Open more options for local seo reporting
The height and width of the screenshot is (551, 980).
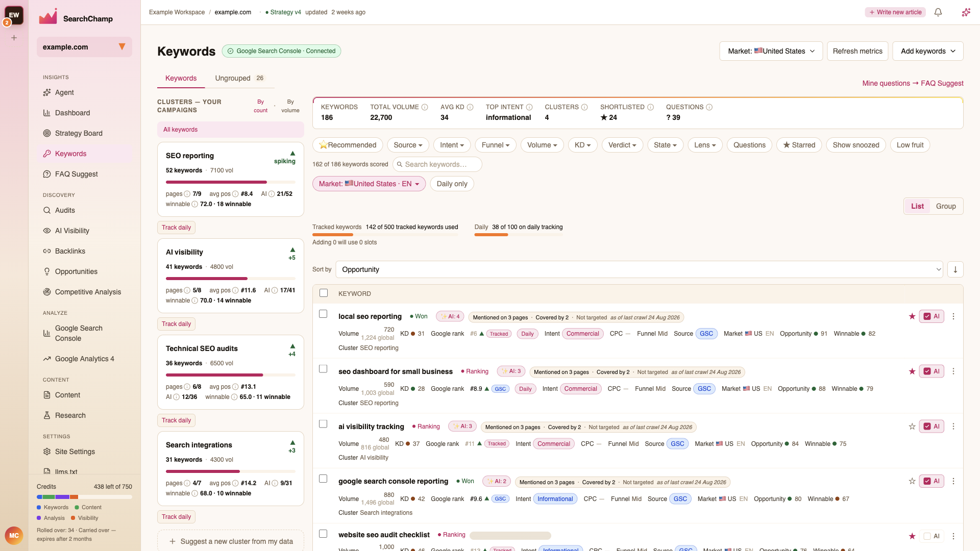(x=953, y=316)
